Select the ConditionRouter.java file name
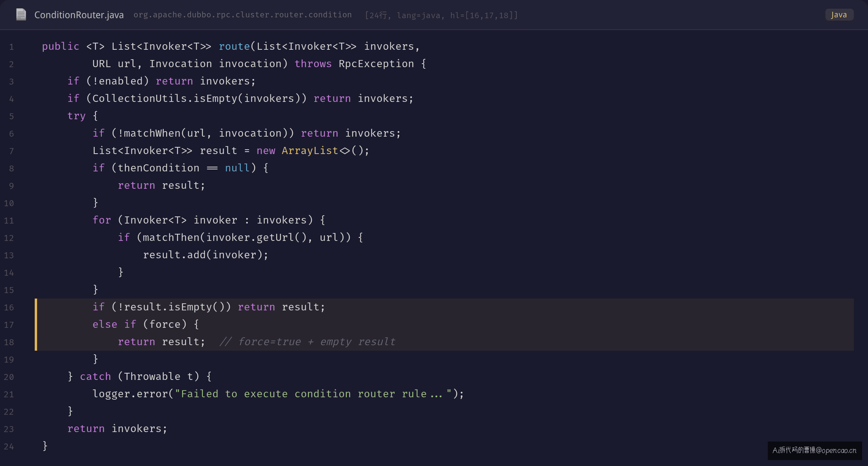Image resolution: width=868 pixels, height=466 pixels. (79, 15)
